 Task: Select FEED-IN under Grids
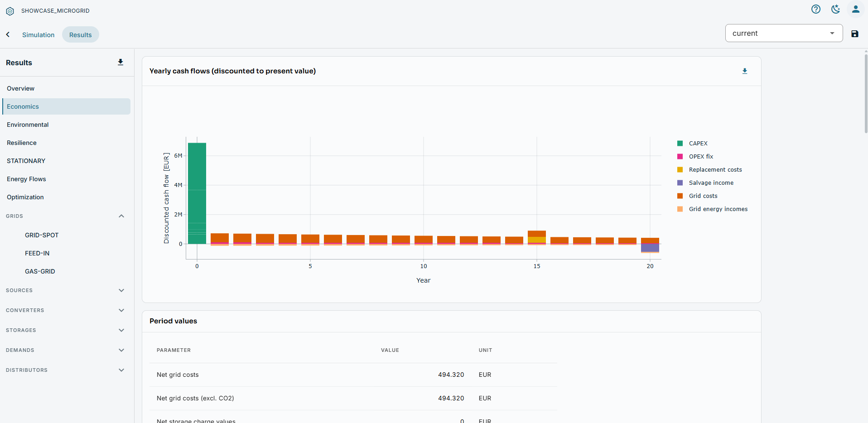coord(37,253)
